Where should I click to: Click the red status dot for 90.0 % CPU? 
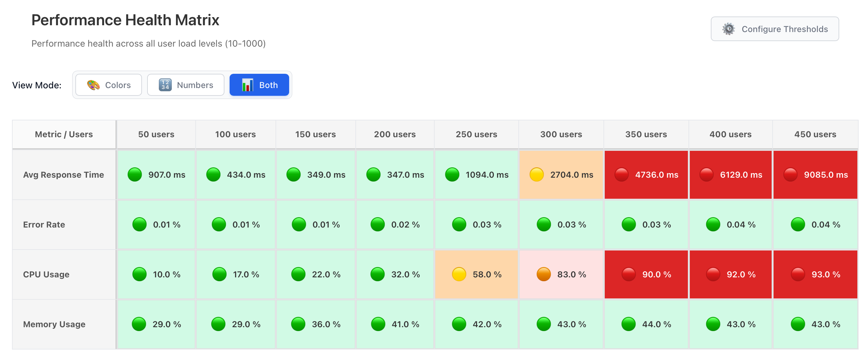point(629,274)
